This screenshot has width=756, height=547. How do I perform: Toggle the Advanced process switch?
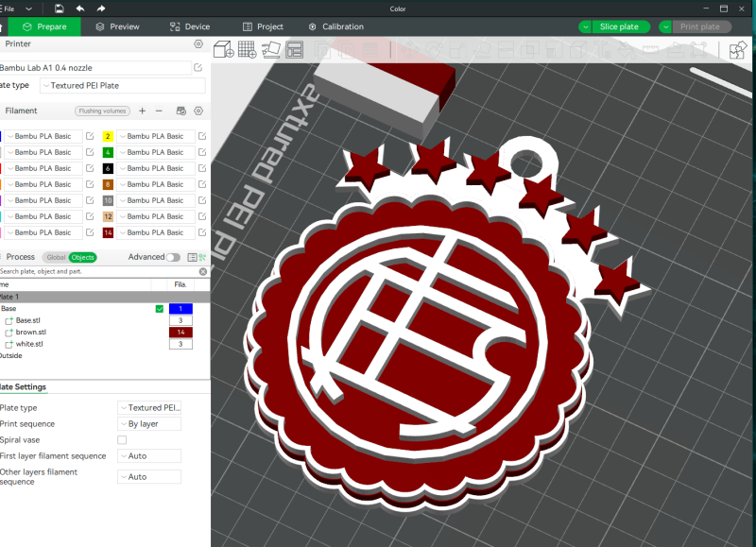[x=173, y=257]
